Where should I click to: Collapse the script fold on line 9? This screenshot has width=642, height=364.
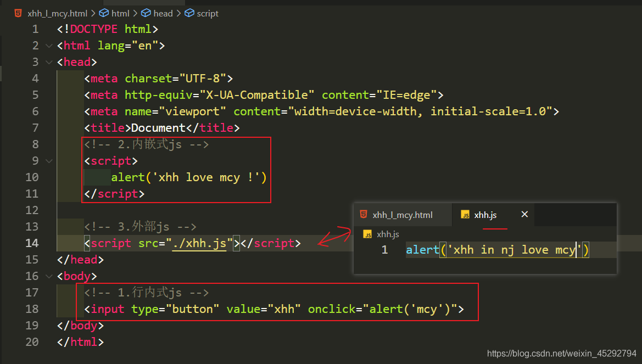coord(49,161)
